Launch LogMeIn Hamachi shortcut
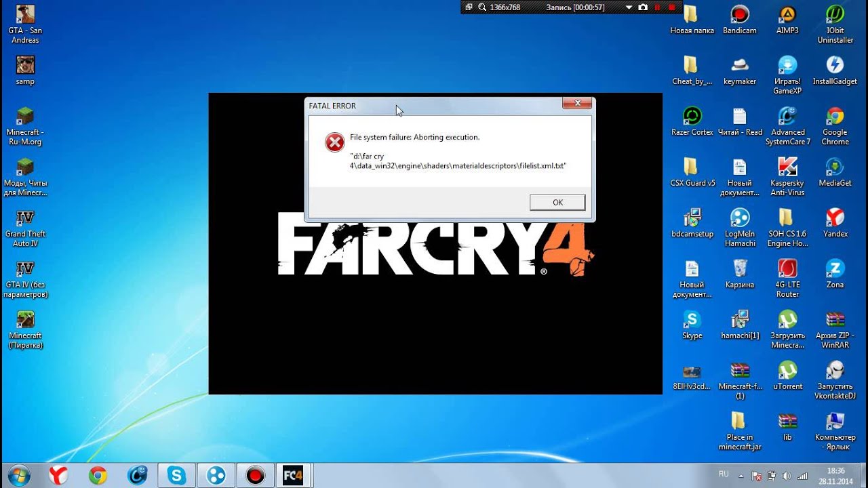Screen dimensions: 868x488 point(739,228)
